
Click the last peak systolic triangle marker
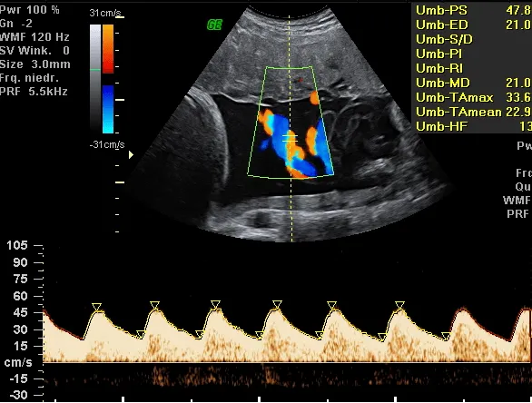[x=400, y=305]
